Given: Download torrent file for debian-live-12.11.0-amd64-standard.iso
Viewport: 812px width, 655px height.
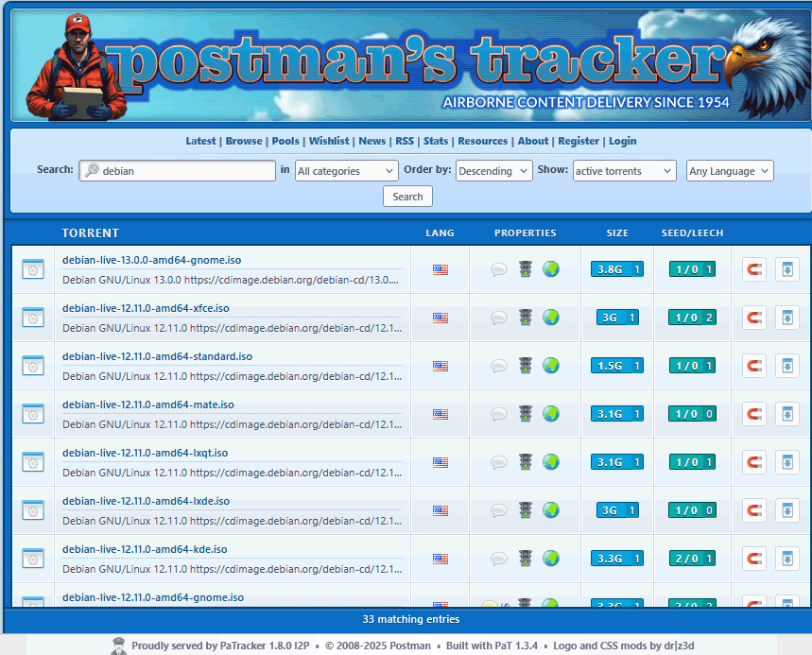Looking at the screenshot, I should coord(787,366).
